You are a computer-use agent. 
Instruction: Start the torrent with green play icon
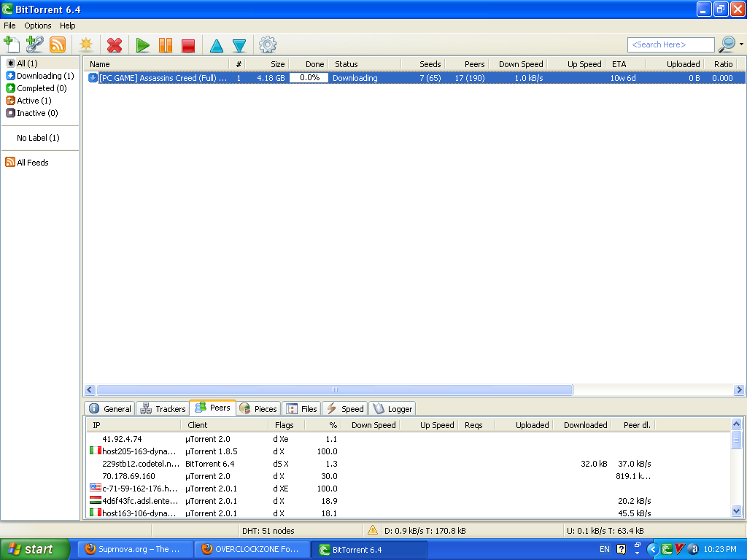[143, 45]
